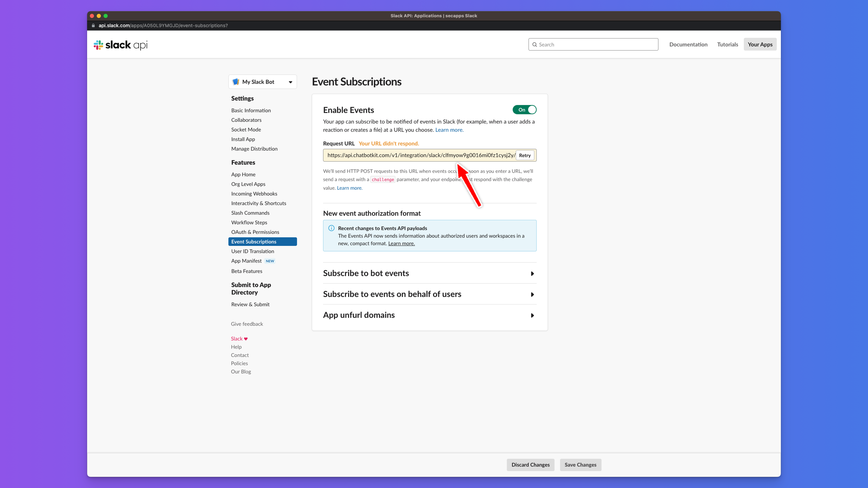Click Save Changes button

tap(580, 465)
